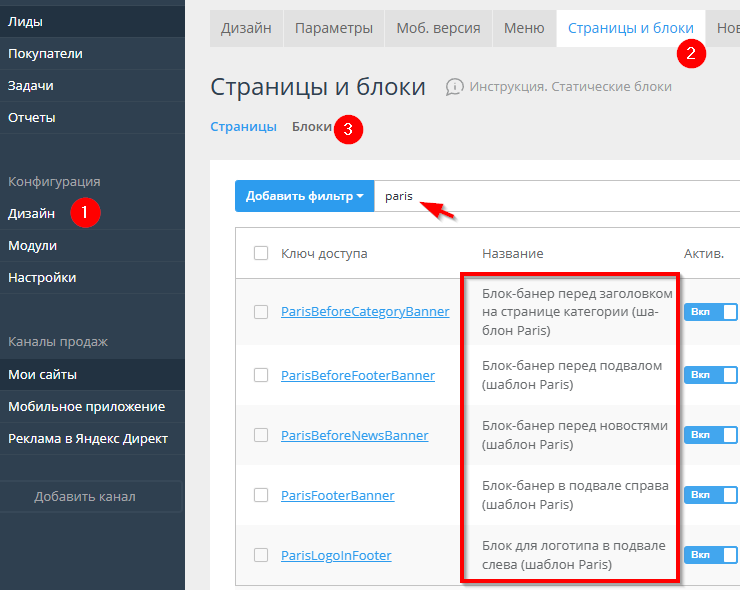
Task: Select the ParisFooterBanner row checkbox
Action: tap(261, 495)
